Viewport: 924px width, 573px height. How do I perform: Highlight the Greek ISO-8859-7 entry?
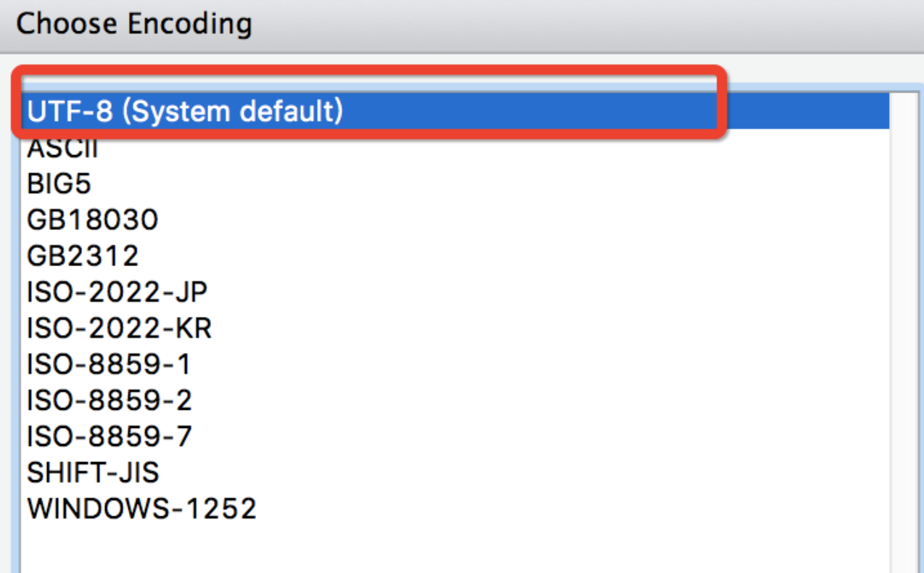tap(110, 437)
